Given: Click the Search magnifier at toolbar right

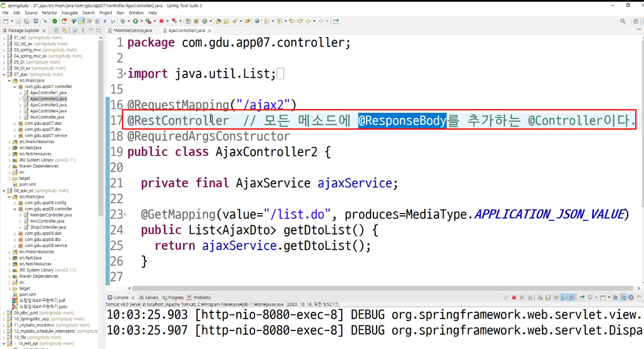Looking at the screenshot, I should [x=623, y=21].
